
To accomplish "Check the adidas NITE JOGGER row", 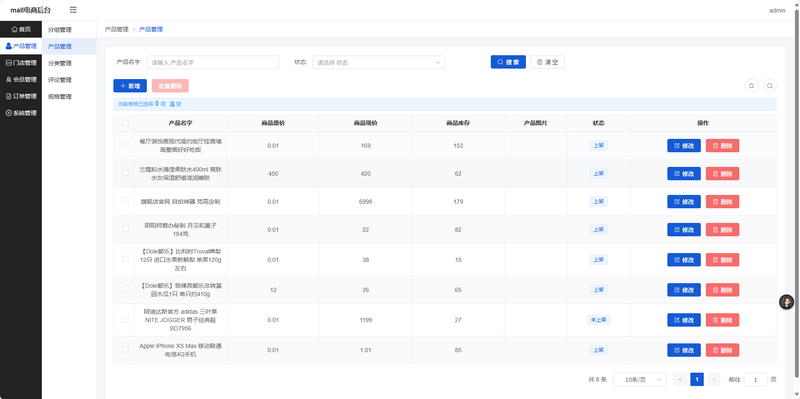I will tap(126, 319).
